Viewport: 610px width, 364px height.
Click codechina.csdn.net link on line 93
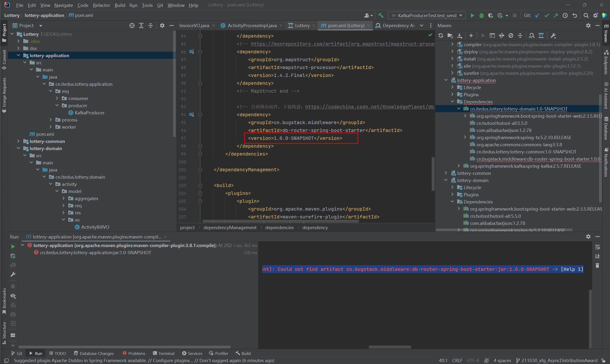point(370,107)
